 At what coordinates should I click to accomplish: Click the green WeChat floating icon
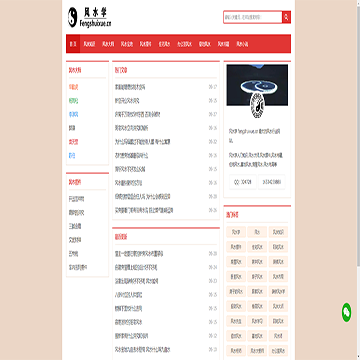[346, 312]
